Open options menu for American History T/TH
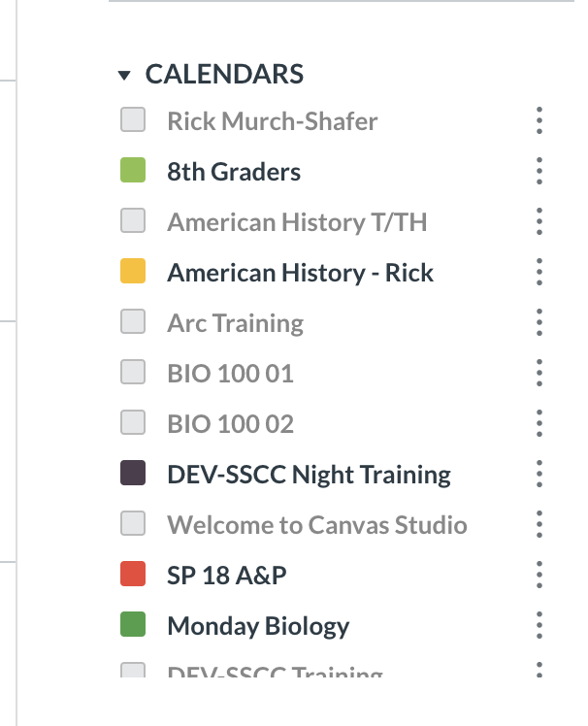Screen dimensions: 588x726 tap(539, 222)
